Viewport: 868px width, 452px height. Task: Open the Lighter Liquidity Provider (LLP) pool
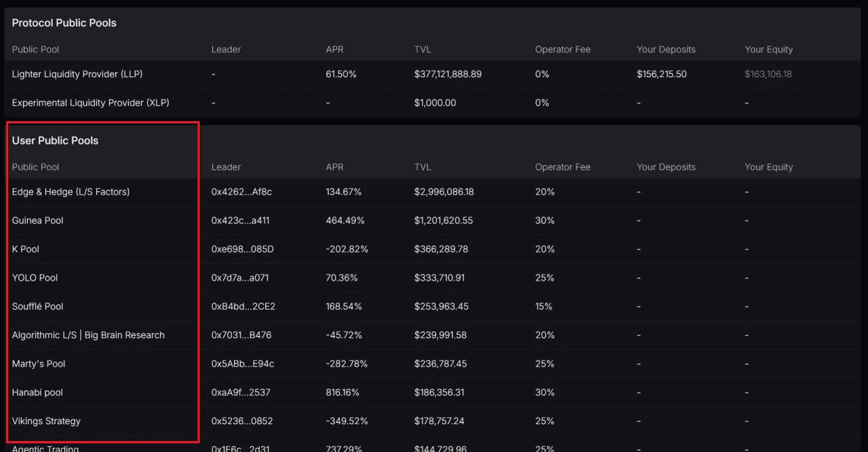click(x=77, y=74)
